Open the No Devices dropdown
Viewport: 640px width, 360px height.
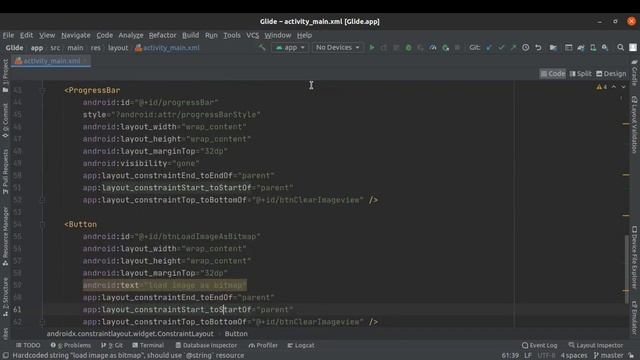coord(337,48)
